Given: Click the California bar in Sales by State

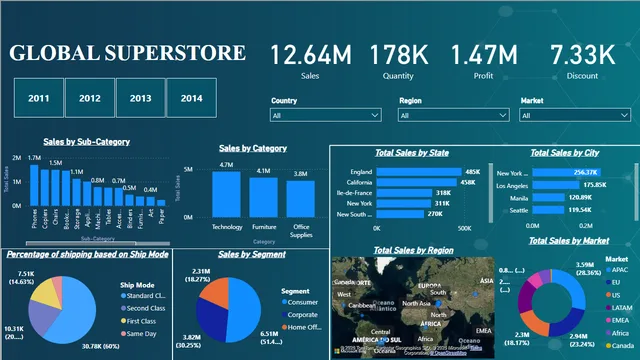Looking at the screenshot, I should tap(416, 182).
